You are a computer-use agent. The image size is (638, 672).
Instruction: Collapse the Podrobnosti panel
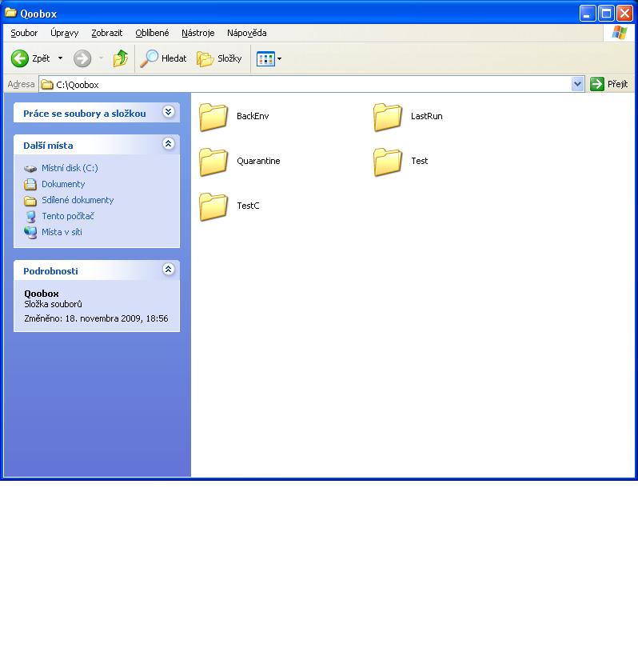[168, 270]
